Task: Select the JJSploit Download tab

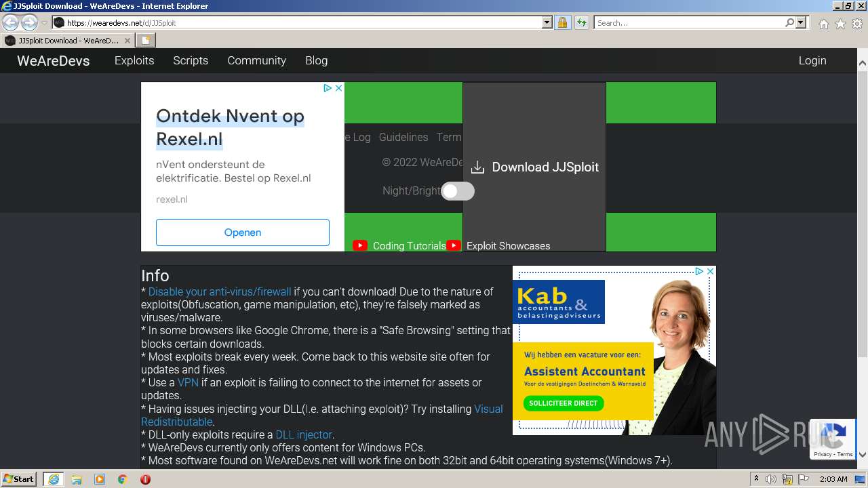Action: (x=68, y=41)
